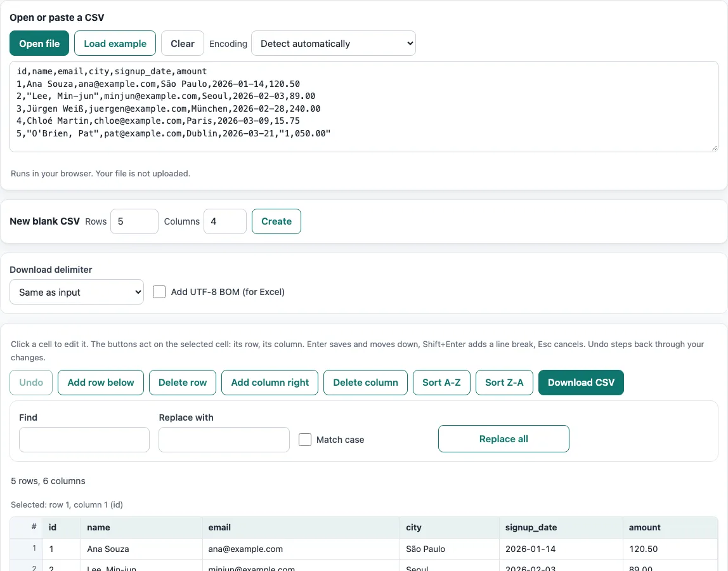
Task: Click the Columns number field
Action: click(x=225, y=221)
